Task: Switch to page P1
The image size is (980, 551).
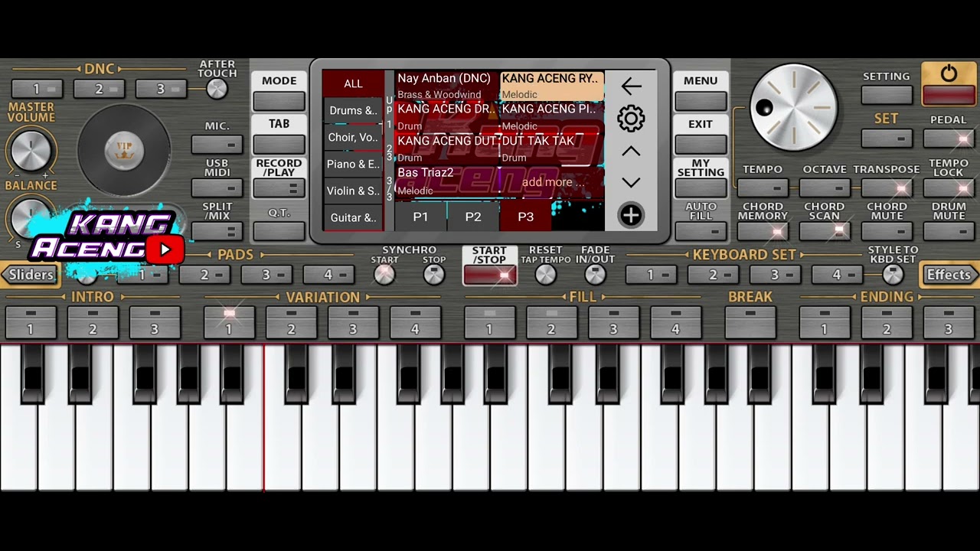Action: [420, 217]
